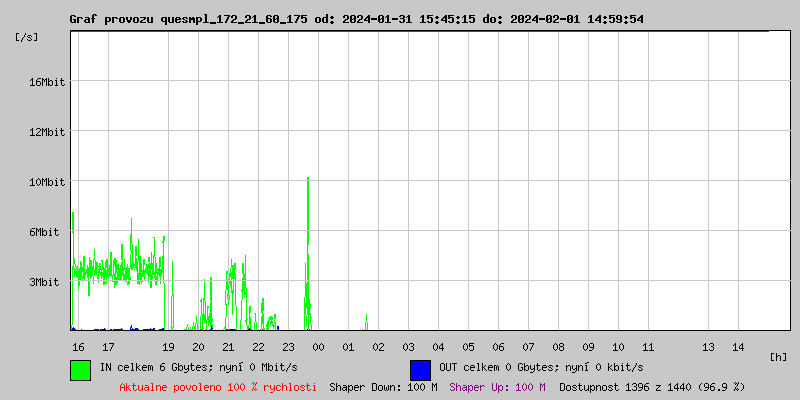Image resolution: width=800 pixels, height=400 pixels.
Task: Click the '[h]' unit label on the time axis
Action: coord(779,356)
